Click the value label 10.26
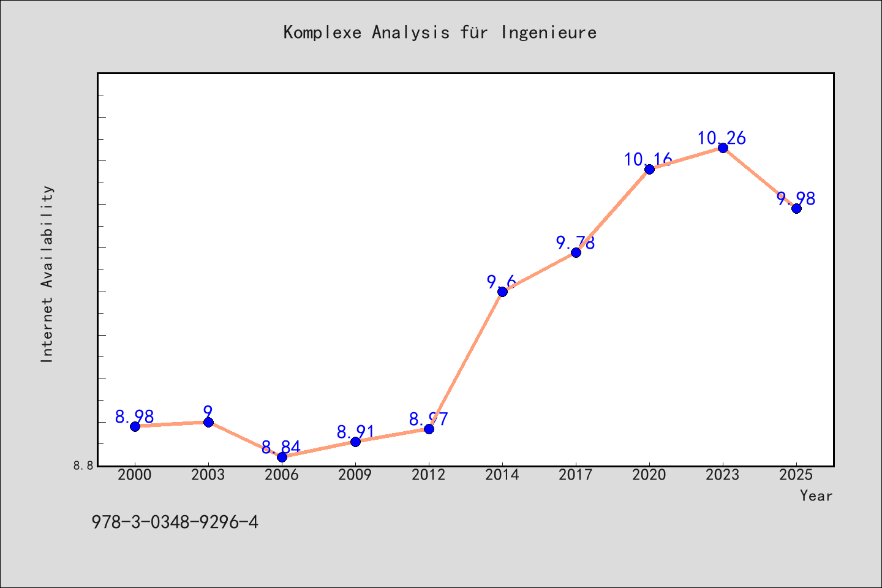 pos(722,138)
